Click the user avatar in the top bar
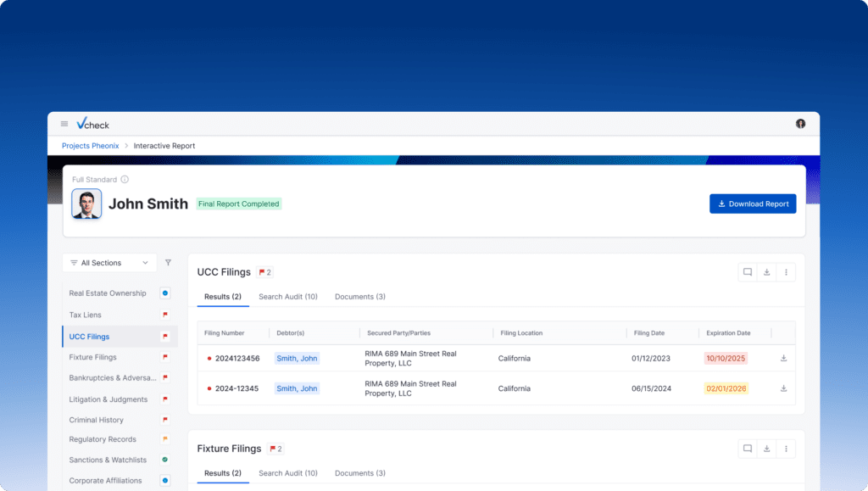The height and width of the screenshot is (491, 868). (800, 124)
